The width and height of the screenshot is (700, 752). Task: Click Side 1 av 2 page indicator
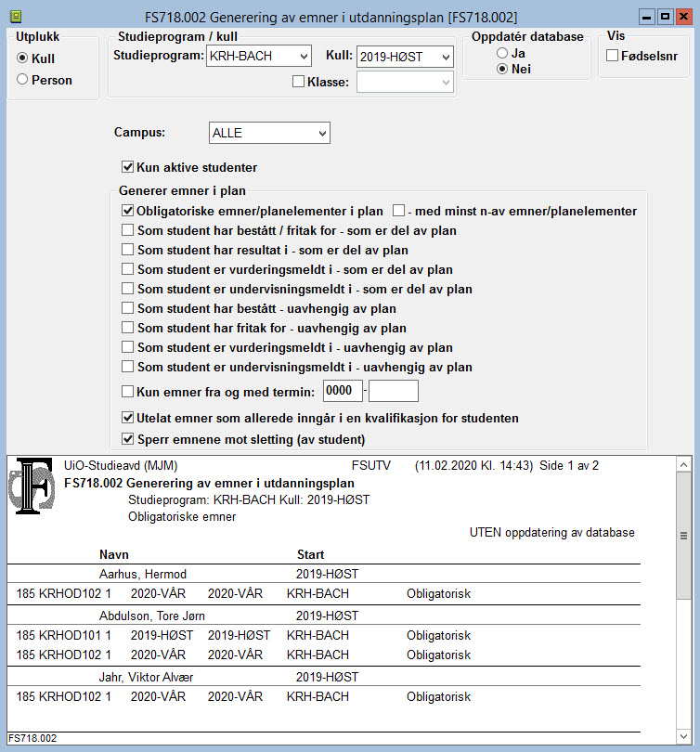coord(569,466)
